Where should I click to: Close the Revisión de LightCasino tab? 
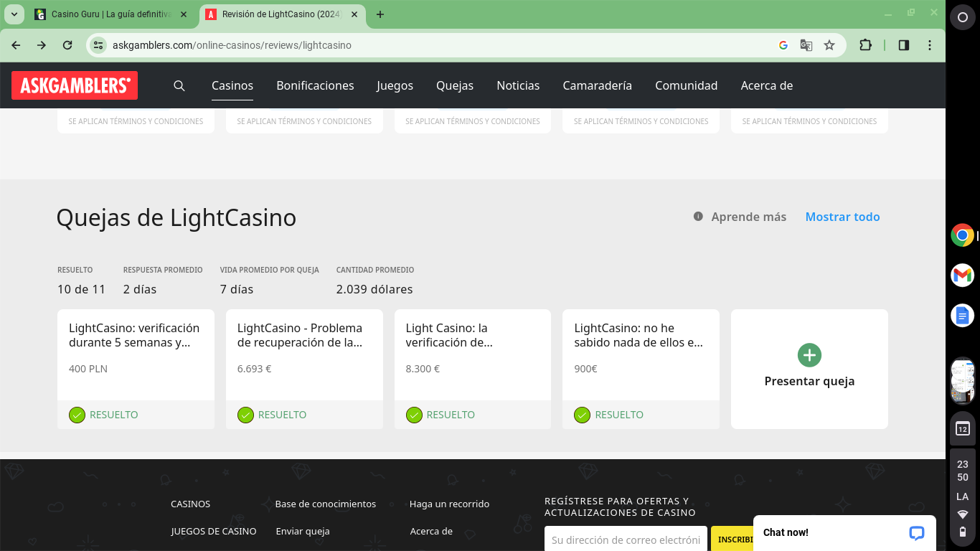[x=354, y=14]
